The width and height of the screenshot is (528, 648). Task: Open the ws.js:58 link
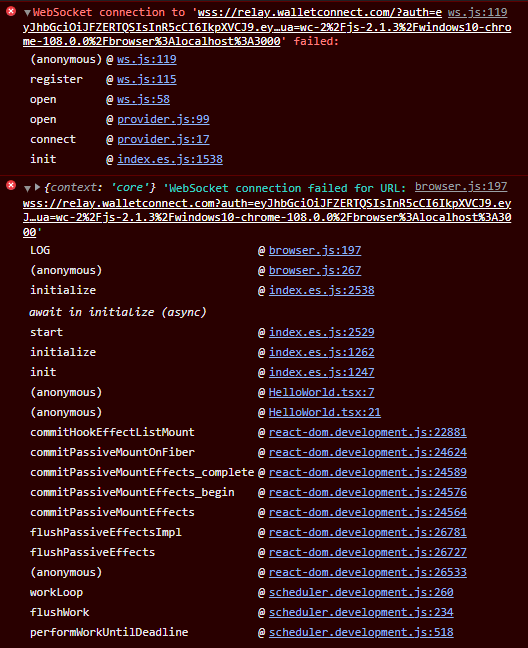coord(143,99)
